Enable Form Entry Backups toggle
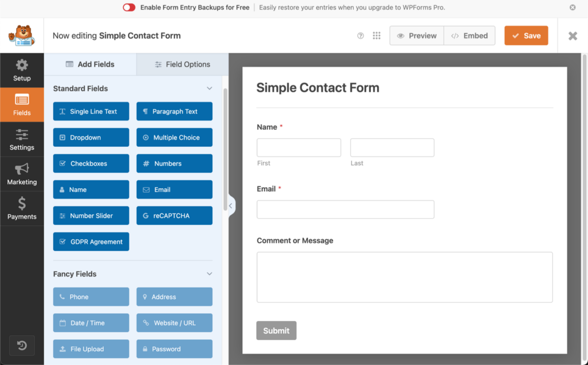 click(129, 7)
